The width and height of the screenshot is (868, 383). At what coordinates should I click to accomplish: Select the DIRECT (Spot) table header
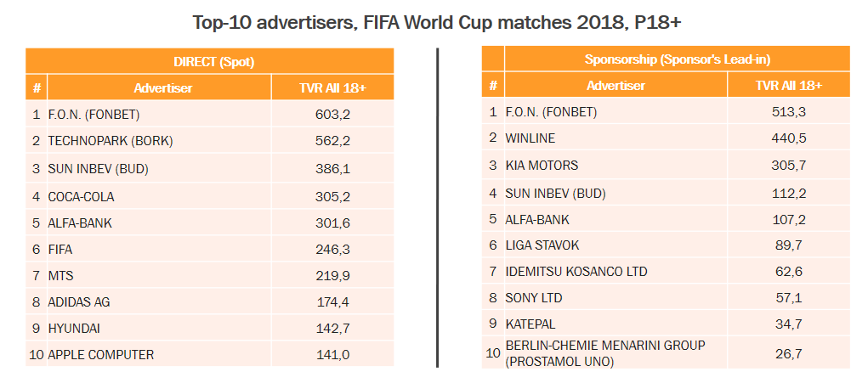pyautogui.click(x=209, y=61)
